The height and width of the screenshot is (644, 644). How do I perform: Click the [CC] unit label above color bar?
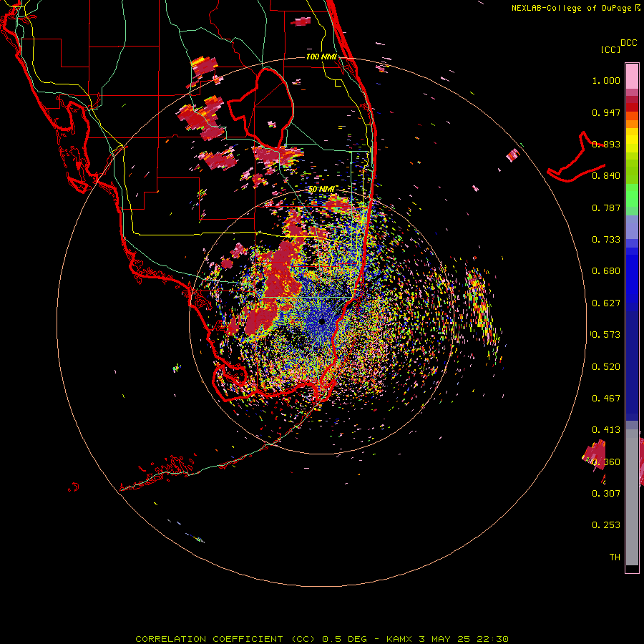(610, 49)
